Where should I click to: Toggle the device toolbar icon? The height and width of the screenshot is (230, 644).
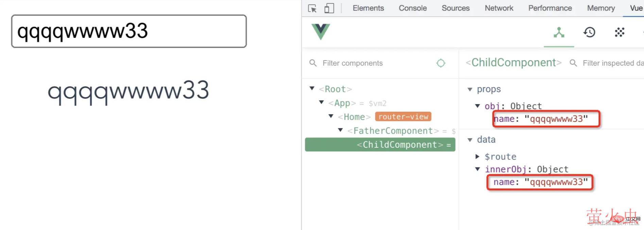pos(329,8)
